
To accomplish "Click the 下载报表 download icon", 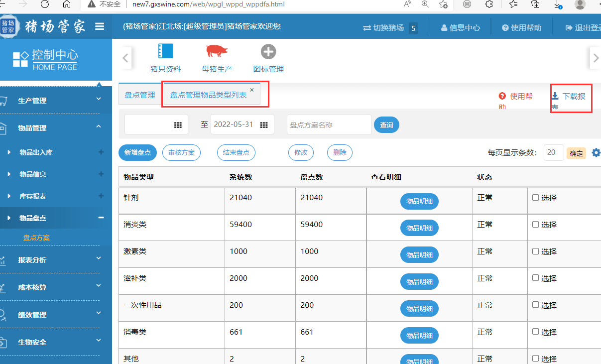I will pos(555,96).
